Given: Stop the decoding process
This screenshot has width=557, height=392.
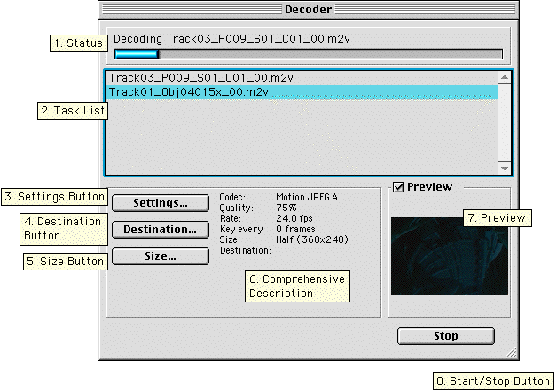Looking at the screenshot, I should [446, 336].
